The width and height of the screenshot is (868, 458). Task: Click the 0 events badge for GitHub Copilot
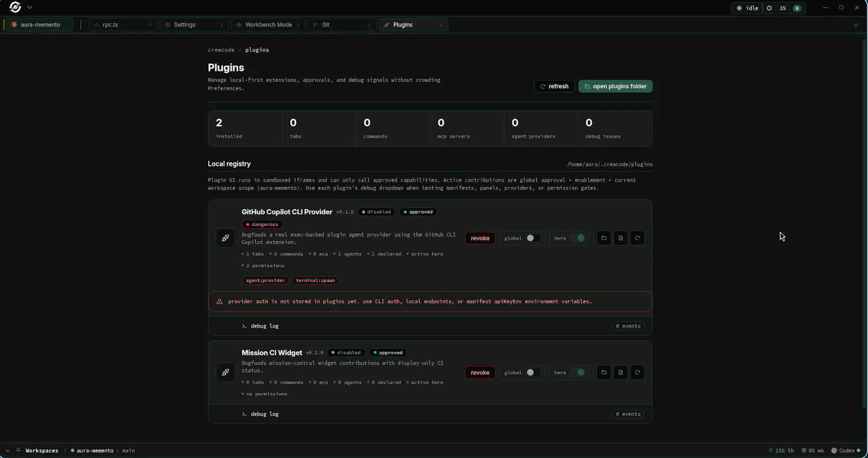tap(628, 326)
